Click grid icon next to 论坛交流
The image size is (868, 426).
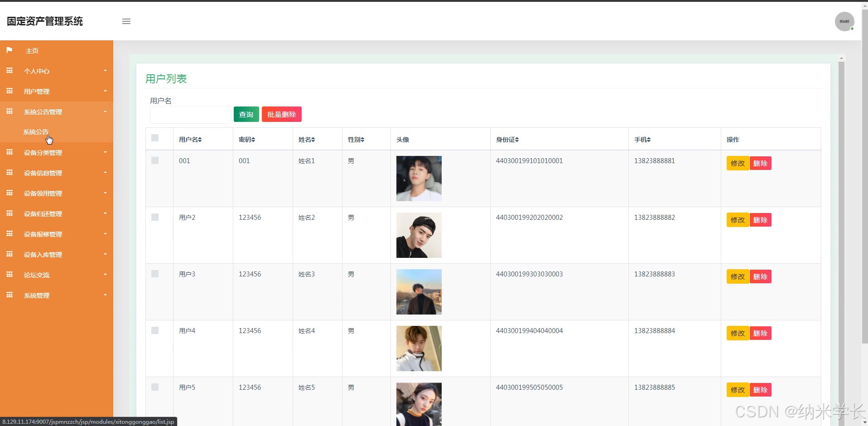pos(9,274)
